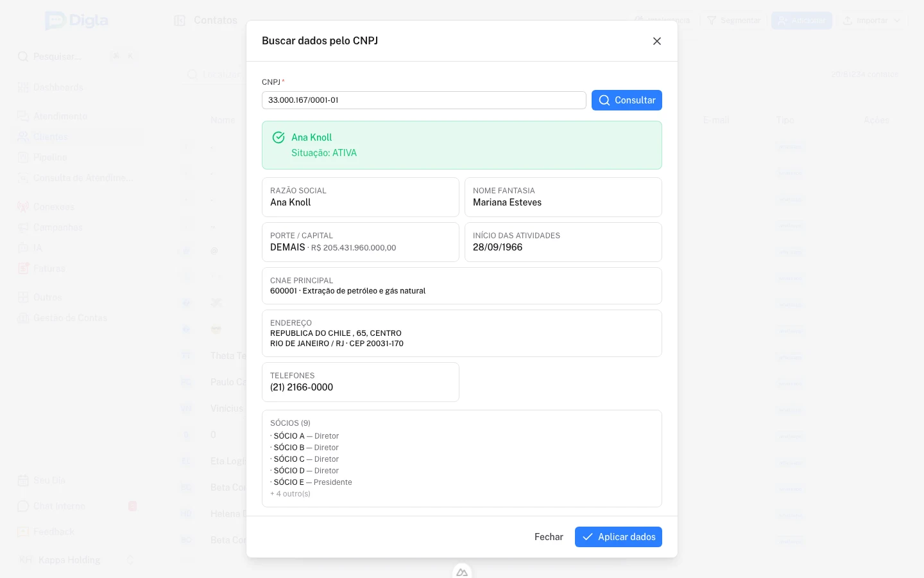Click the address line 'REPUBLICA DO CHILE , 65, CENTRO'
Viewport: 924px width, 578px height.
pyautogui.click(x=336, y=333)
